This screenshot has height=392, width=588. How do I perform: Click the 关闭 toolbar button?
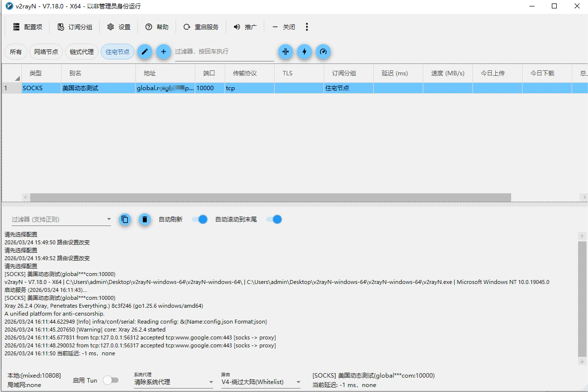(284, 27)
